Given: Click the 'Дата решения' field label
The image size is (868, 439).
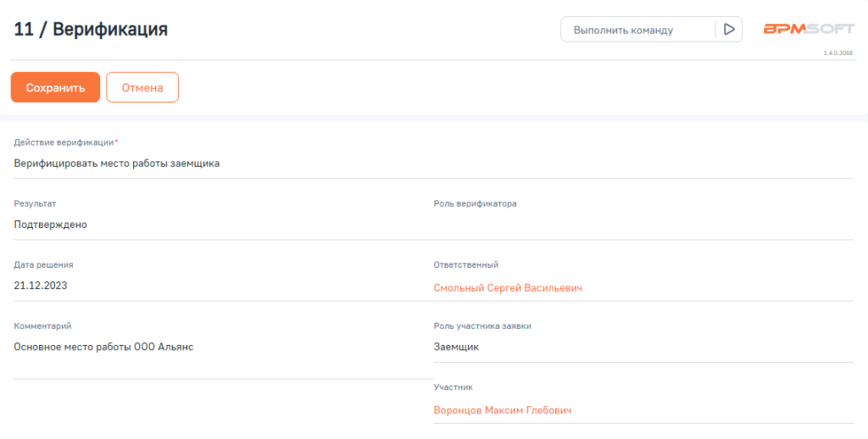Looking at the screenshot, I should [x=43, y=264].
